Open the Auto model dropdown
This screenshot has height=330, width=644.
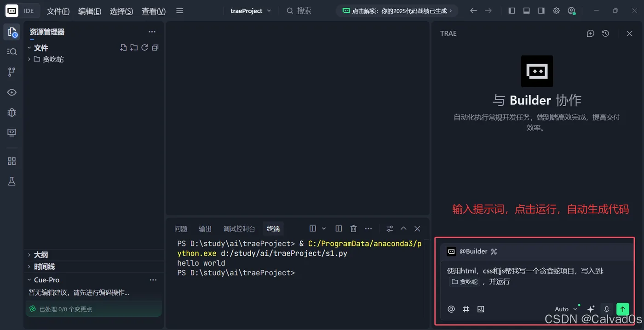tap(566, 309)
